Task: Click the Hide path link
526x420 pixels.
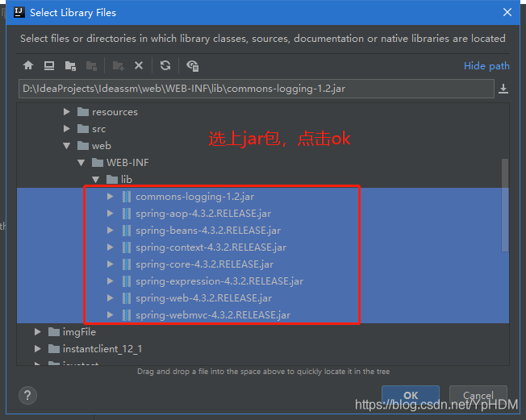Action: [x=486, y=65]
